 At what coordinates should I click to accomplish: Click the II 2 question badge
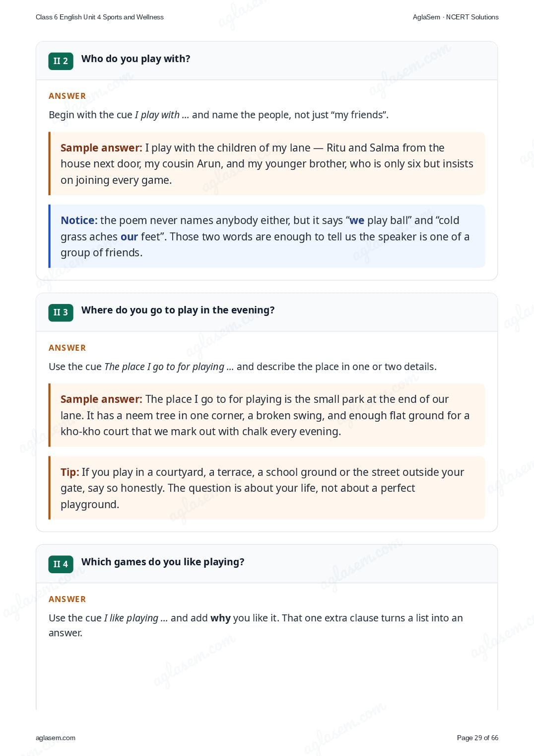point(61,61)
